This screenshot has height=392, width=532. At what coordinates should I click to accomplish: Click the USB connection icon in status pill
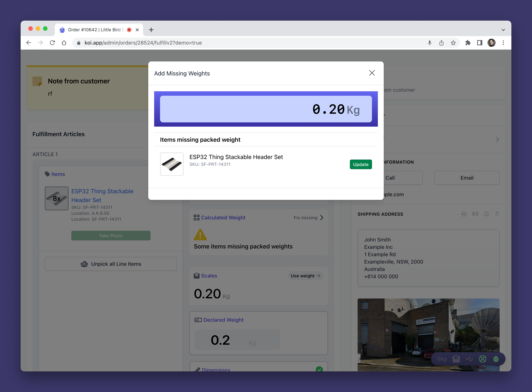[469, 359]
